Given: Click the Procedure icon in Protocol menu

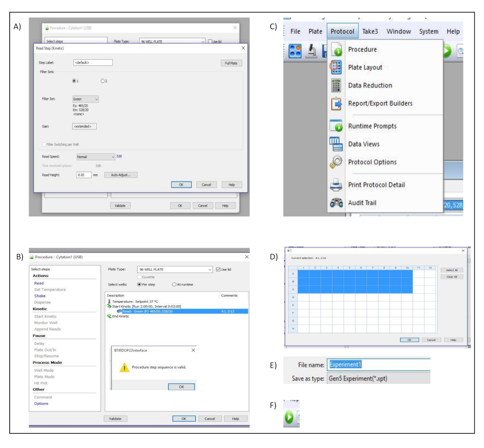Looking at the screenshot, I should point(336,49).
